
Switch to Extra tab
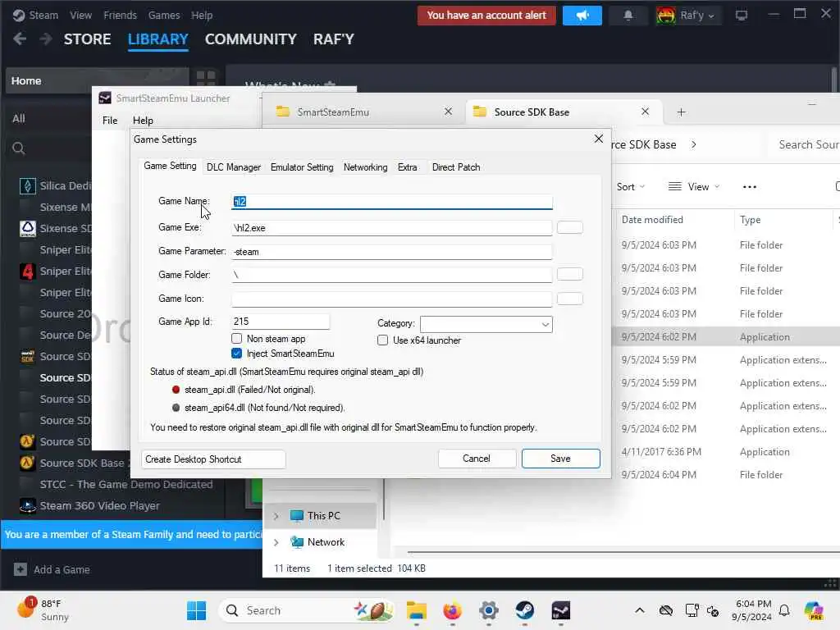coord(407,167)
